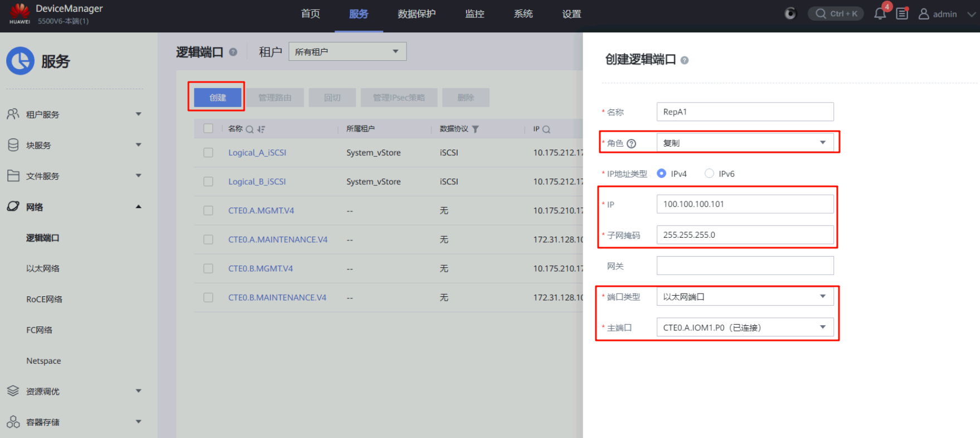Click the blue 创建 button
This screenshot has height=438, width=980.
click(217, 98)
